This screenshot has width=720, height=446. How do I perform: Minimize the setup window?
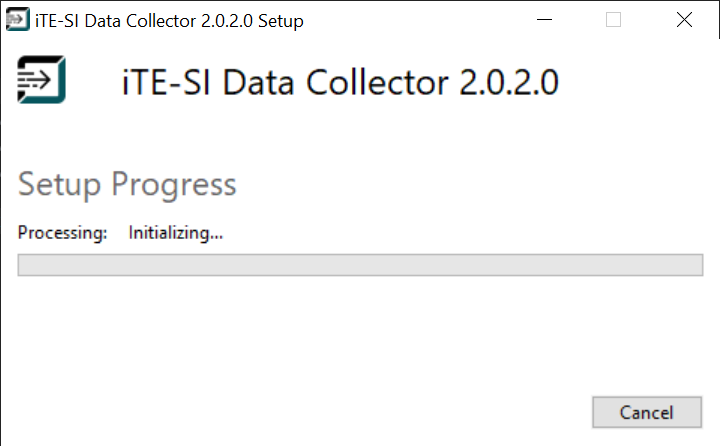point(543,20)
